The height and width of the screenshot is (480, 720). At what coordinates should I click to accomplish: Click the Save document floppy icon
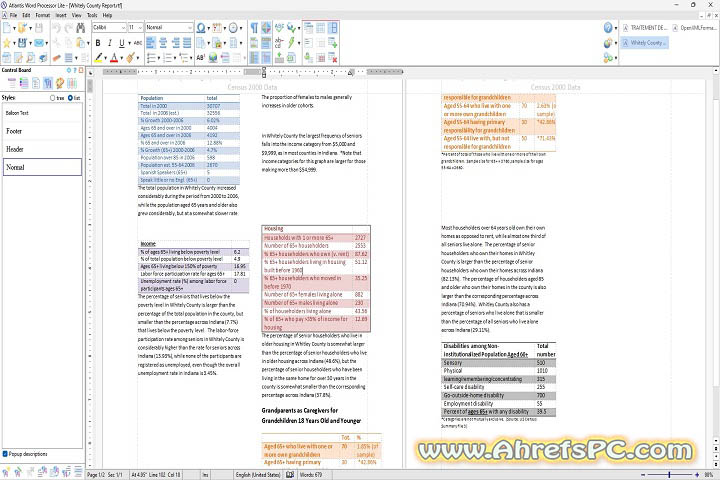pos(39,28)
